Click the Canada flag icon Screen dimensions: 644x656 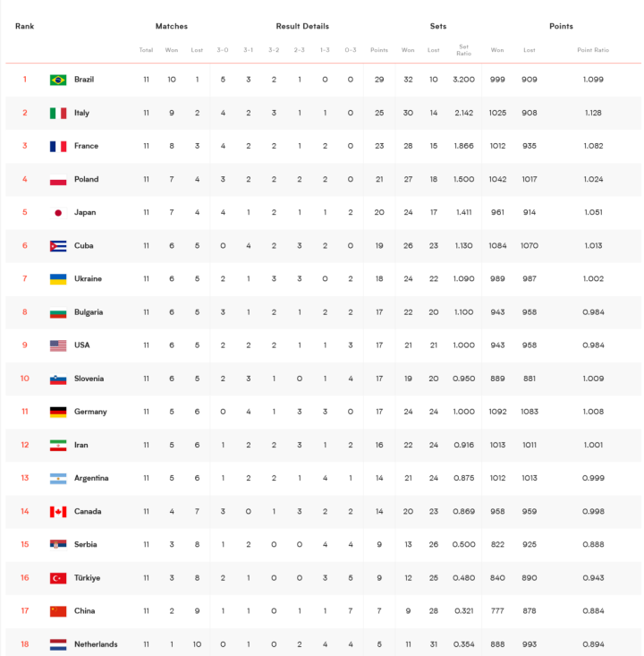click(58, 512)
